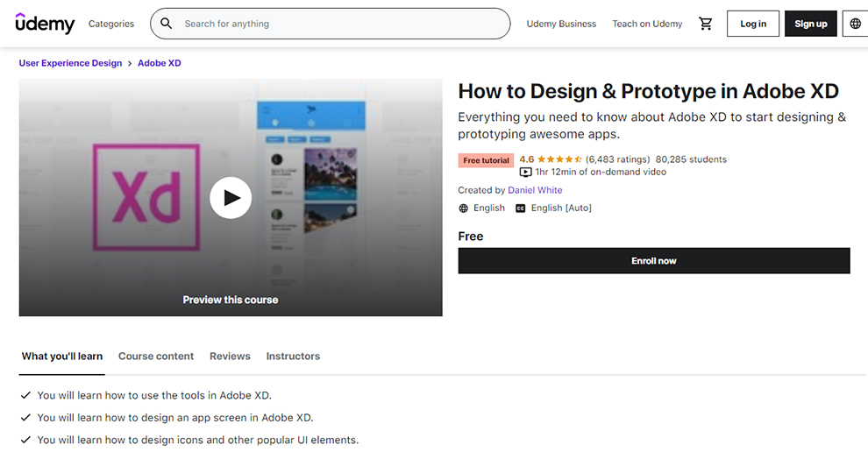Switch to Instructors tab
Image resolution: width=868 pixels, height=452 pixels.
coord(293,357)
